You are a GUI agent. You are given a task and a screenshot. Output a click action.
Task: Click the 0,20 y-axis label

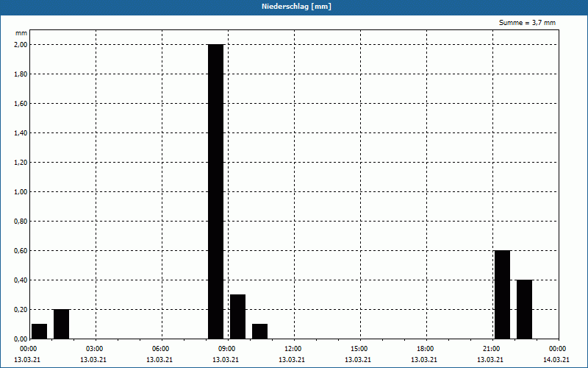click(x=21, y=309)
